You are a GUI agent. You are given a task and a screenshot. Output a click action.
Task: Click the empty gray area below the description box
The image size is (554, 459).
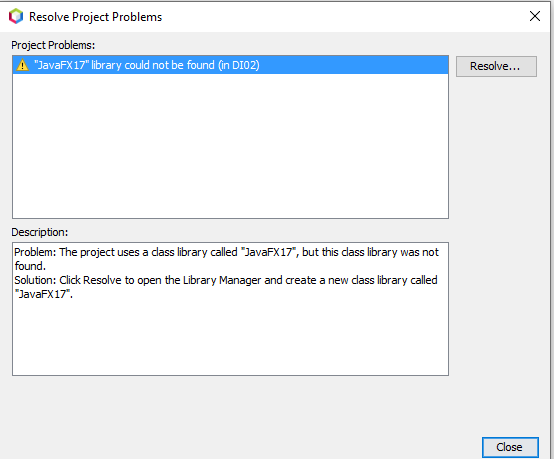(x=230, y=406)
